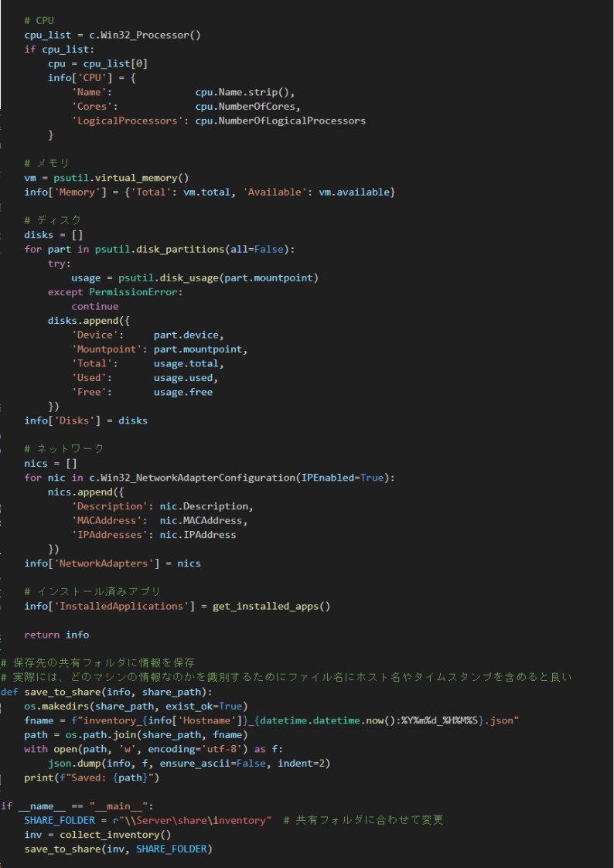614x868 pixels.
Task: Click the 'usage.used,' value
Action: [x=186, y=378]
